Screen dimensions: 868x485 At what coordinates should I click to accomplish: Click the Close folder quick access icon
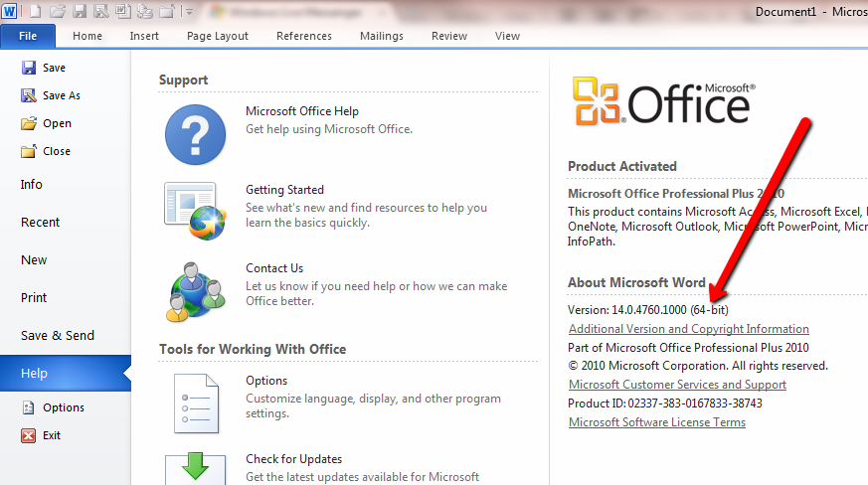[167, 11]
